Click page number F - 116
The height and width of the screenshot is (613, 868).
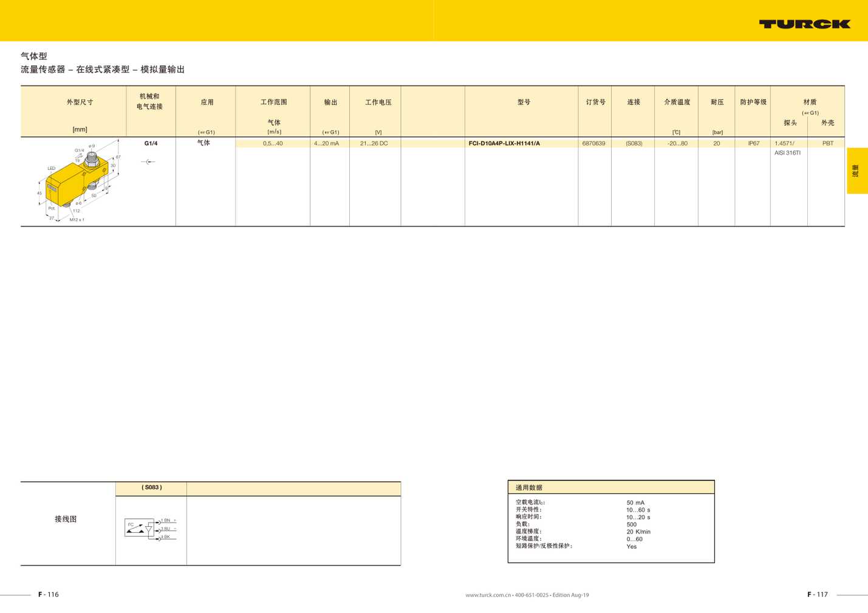(49, 594)
